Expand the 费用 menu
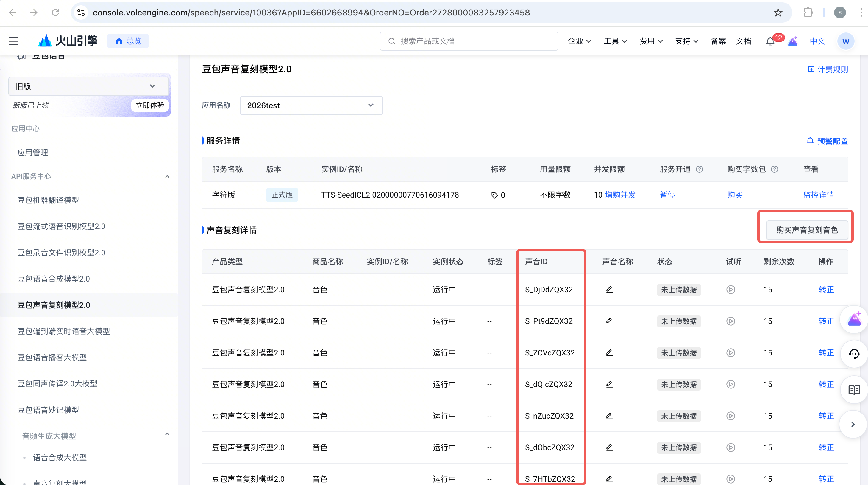 click(x=651, y=41)
